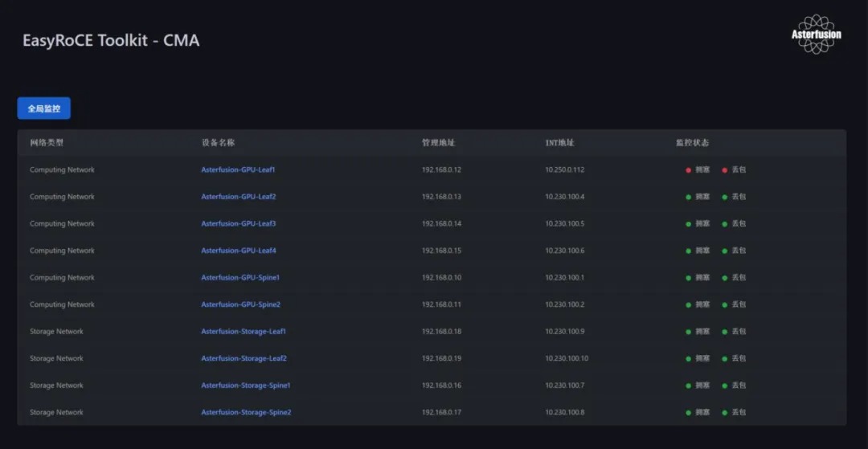Click green 丢包 indicator for Storage-Leaf2
The width and height of the screenshot is (868, 449).
(725, 359)
